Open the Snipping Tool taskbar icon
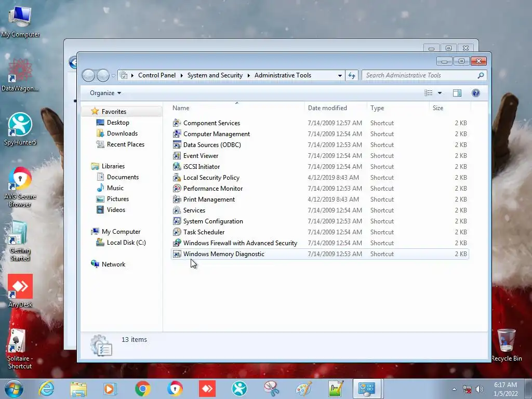Viewport: 532px width, 399px height. pos(271,389)
